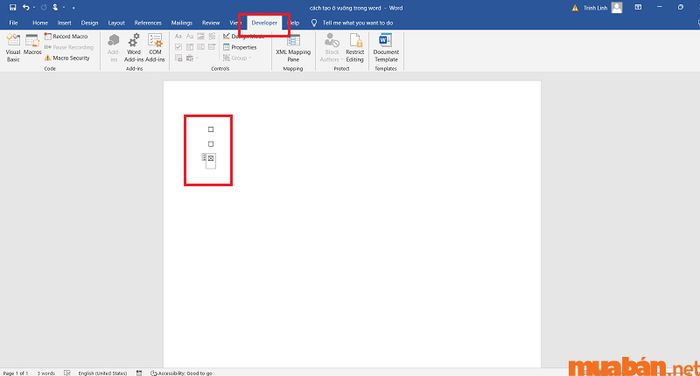Image resolution: width=700 pixels, height=376 pixels.
Task: Insert Drop-Down List content control
Action: point(201,47)
